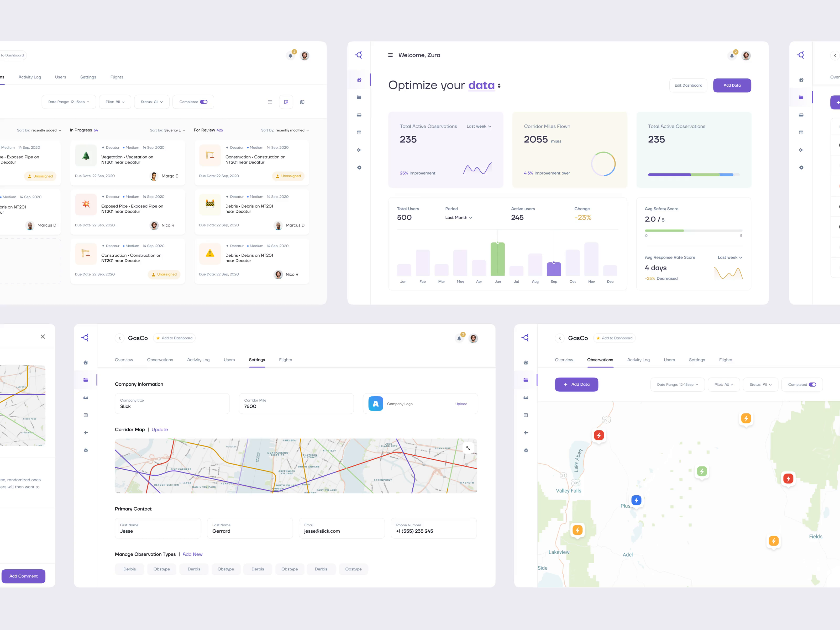This screenshot has width=840, height=630.
Task: Click the hamburger menu beside Welcome, Zura
Action: 390,55
